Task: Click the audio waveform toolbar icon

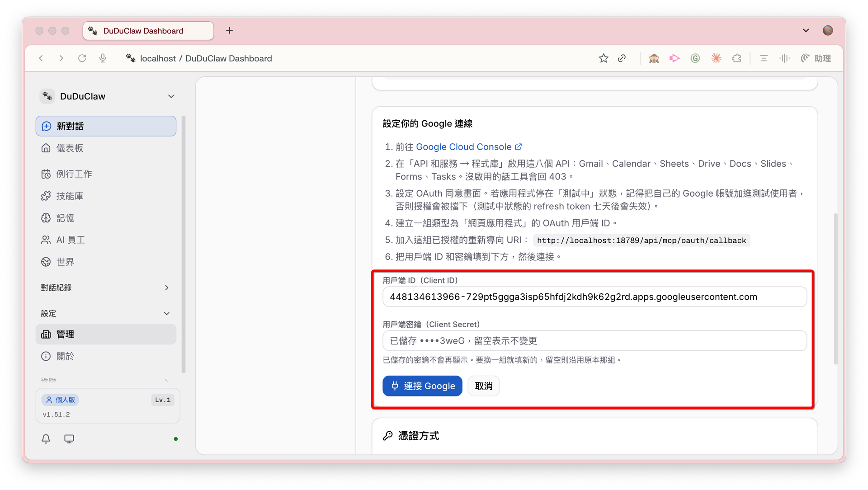Action: pos(784,58)
